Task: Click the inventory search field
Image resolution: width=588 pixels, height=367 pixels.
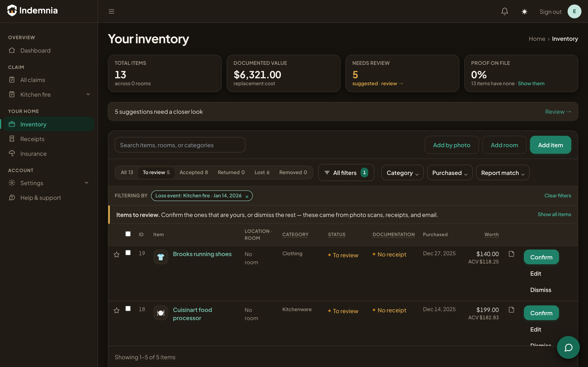Action: pos(180,145)
